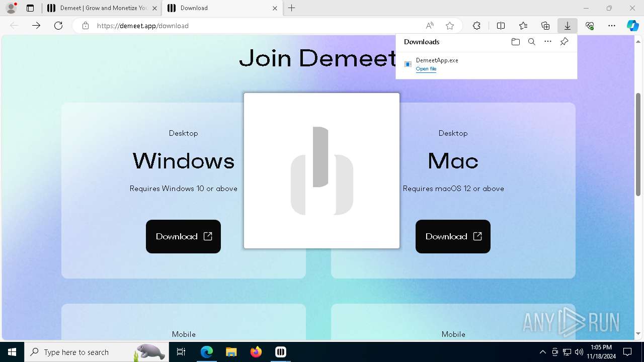Open the Windows Start menu
The image size is (644, 362).
click(x=12, y=352)
